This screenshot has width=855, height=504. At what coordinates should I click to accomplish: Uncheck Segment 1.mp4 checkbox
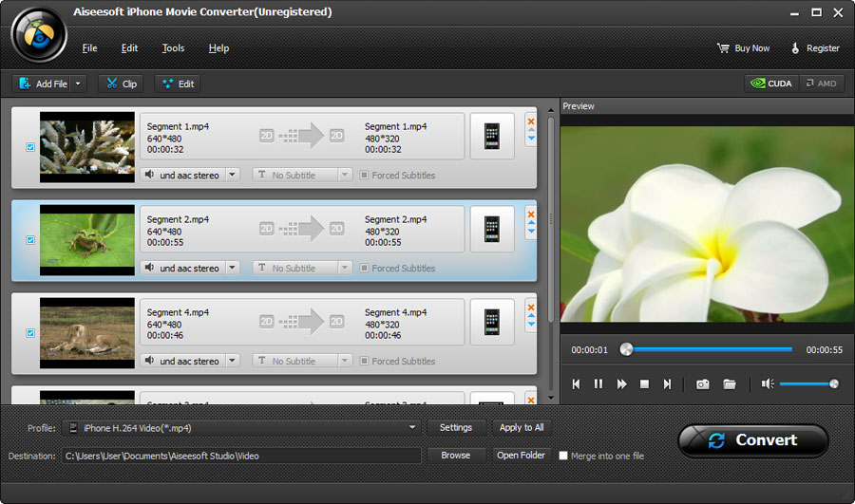coord(30,147)
